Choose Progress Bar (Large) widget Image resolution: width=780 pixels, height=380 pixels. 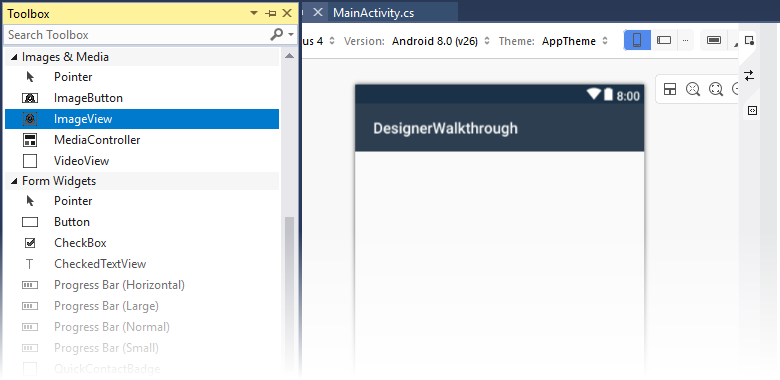click(142, 305)
